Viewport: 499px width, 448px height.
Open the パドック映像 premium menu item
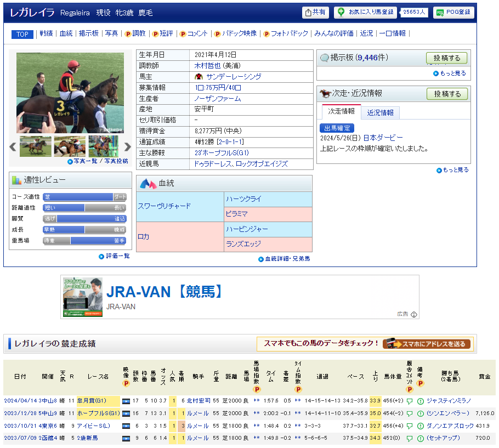tap(236, 34)
